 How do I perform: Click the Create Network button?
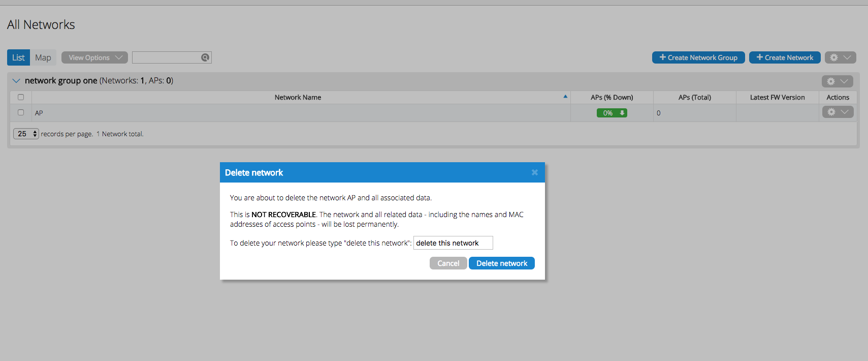[x=784, y=57]
